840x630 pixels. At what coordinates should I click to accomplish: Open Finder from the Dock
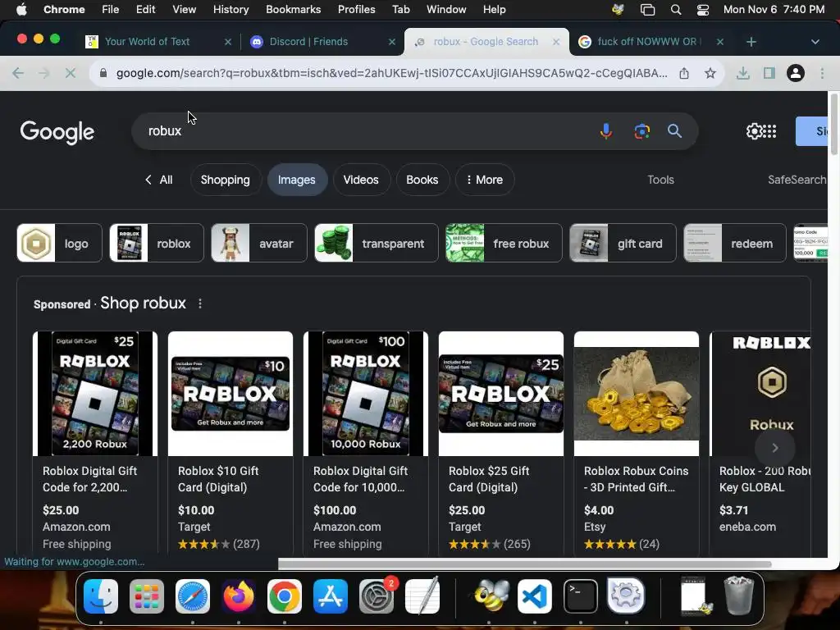101,596
